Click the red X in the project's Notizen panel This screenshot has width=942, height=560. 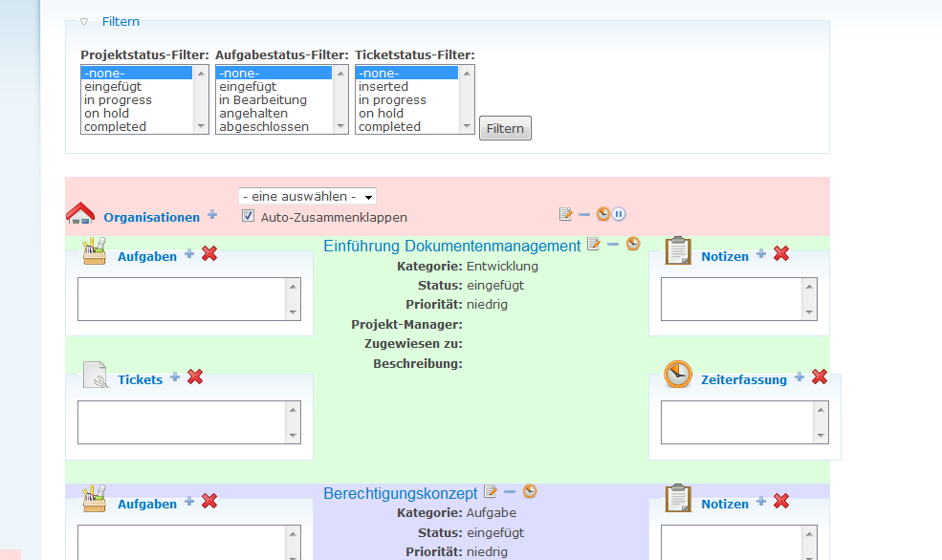tap(781, 253)
